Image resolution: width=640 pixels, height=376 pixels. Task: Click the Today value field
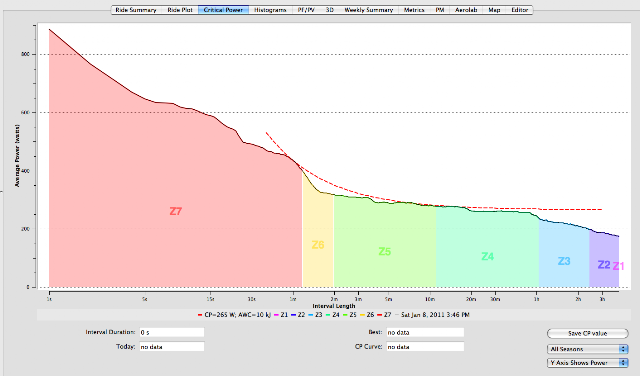click(172, 347)
